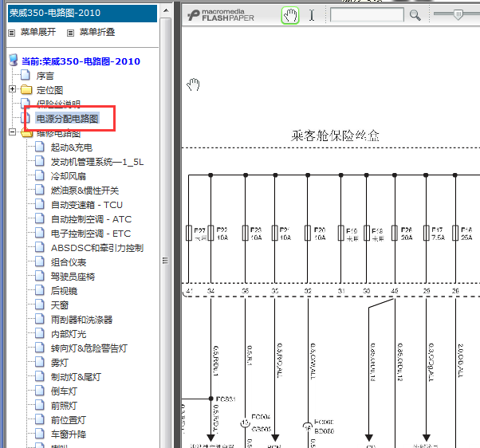Open 内部灯光 diagram
The height and width of the screenshot is (448, 480).
(69, 335)
